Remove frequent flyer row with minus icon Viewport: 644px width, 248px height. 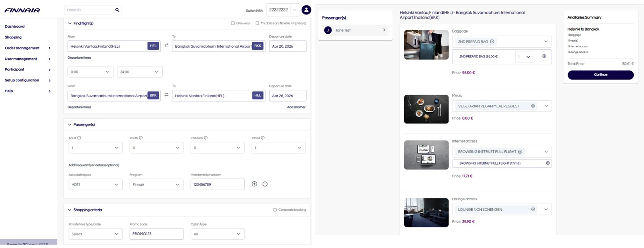click(x=265, y=184)
